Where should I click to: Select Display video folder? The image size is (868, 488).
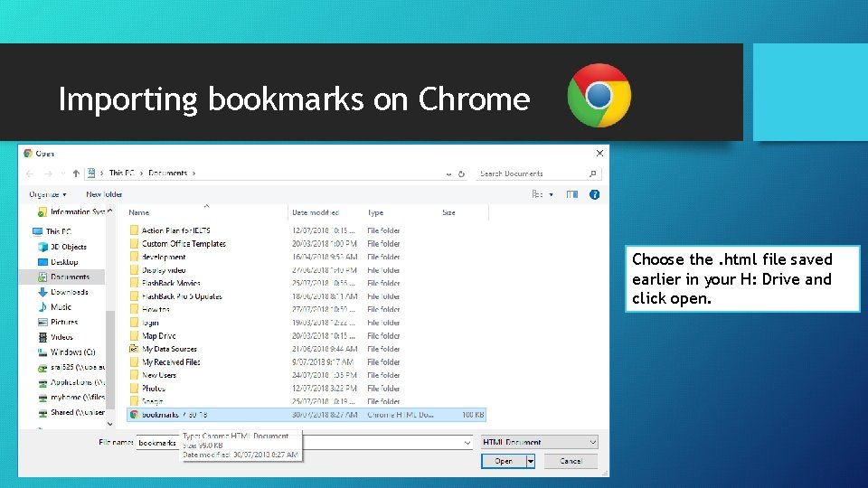coord(164,270)
